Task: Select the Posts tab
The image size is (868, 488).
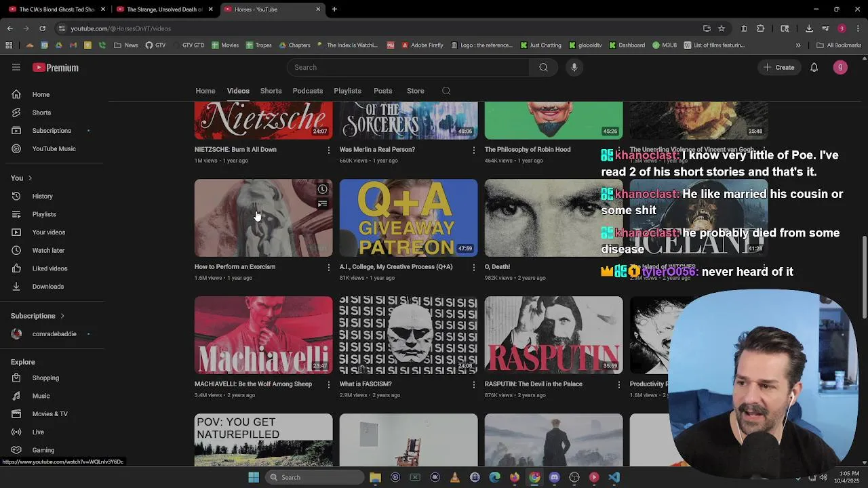Action: click(382, 91)
